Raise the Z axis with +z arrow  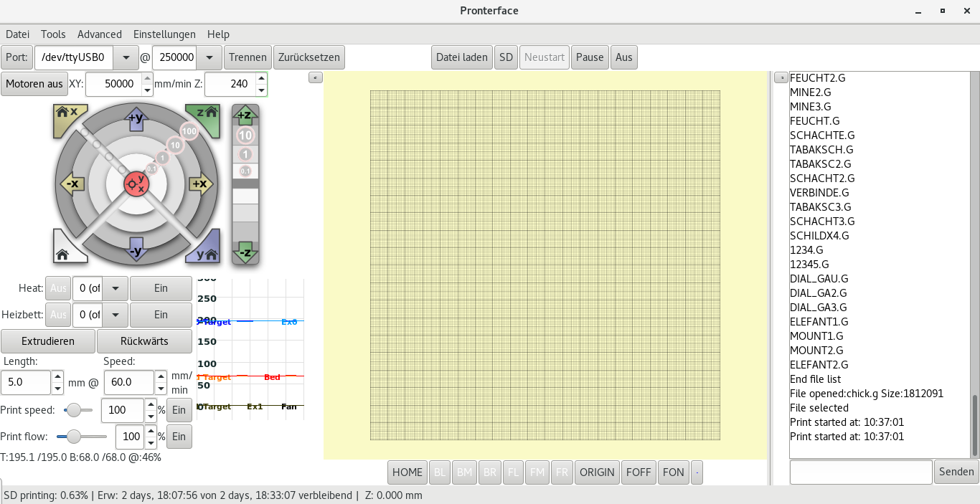click(245, 115)
